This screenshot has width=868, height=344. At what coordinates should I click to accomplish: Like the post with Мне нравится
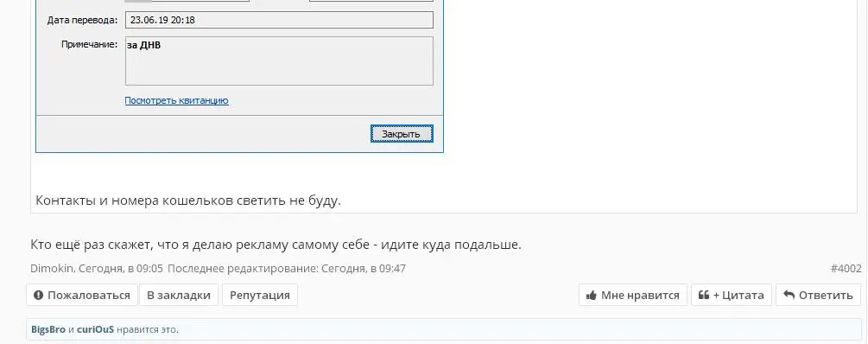pyautogui.click(x=633, y=295)
